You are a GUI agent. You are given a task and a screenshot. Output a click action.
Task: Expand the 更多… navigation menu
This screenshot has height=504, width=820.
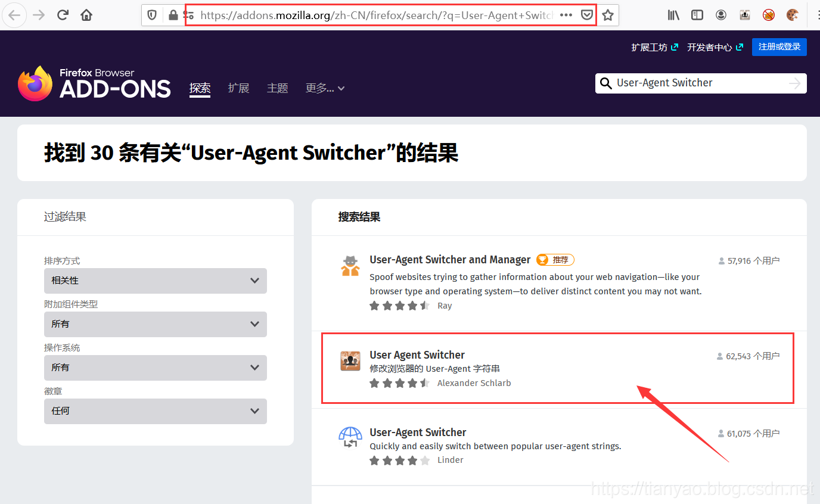pos(325,88)
